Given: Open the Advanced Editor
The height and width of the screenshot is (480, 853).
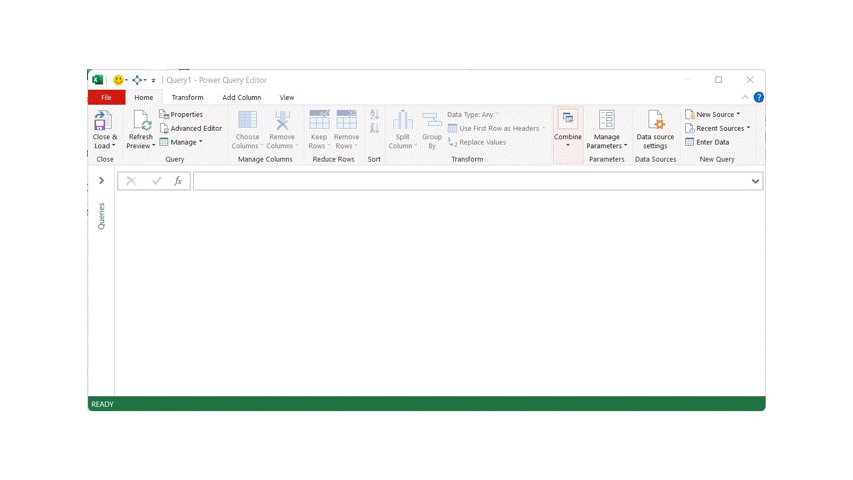Looking at the screenshot, I should (191, 128).
